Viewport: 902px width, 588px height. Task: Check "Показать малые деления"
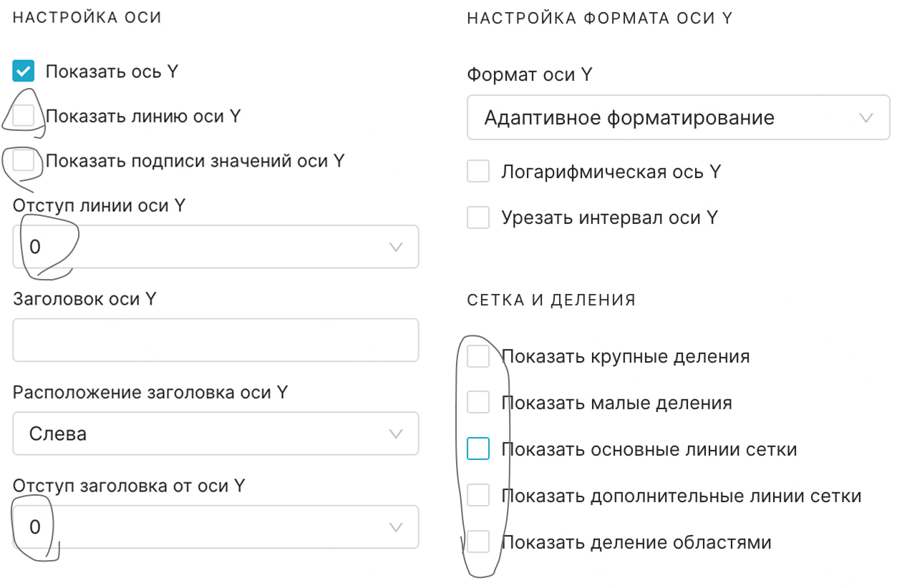[478, 402]
